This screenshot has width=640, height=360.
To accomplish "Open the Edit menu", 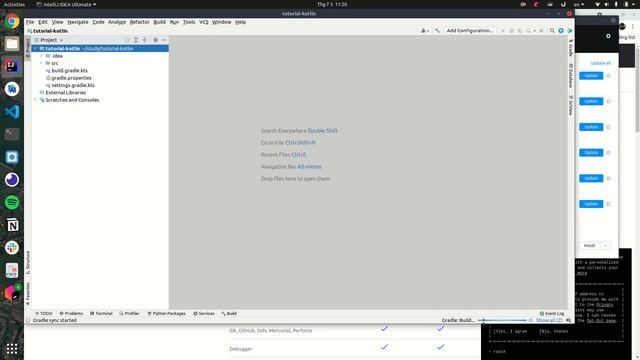I will tap(43, 22).
